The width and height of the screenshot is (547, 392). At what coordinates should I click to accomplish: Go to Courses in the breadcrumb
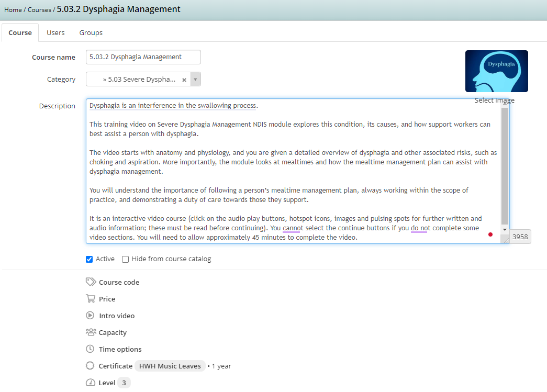tap(39, 10)
